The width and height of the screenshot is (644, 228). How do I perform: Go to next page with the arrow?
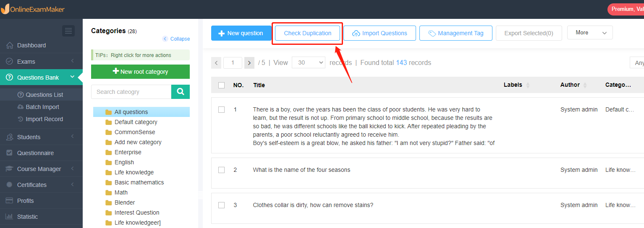point(249,63)
